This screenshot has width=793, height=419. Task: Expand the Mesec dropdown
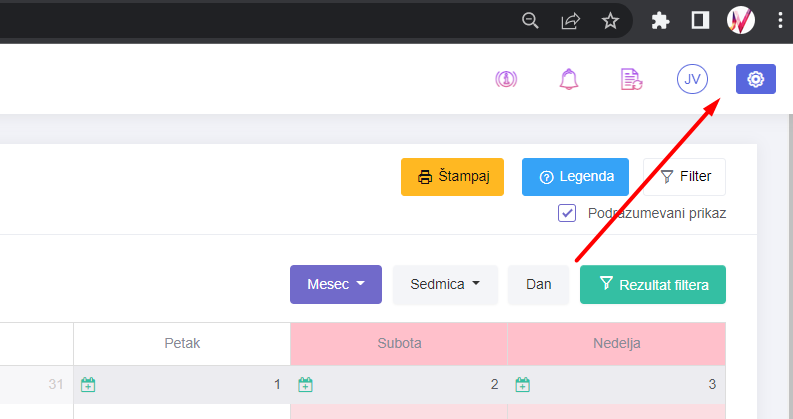coord(336,284)
